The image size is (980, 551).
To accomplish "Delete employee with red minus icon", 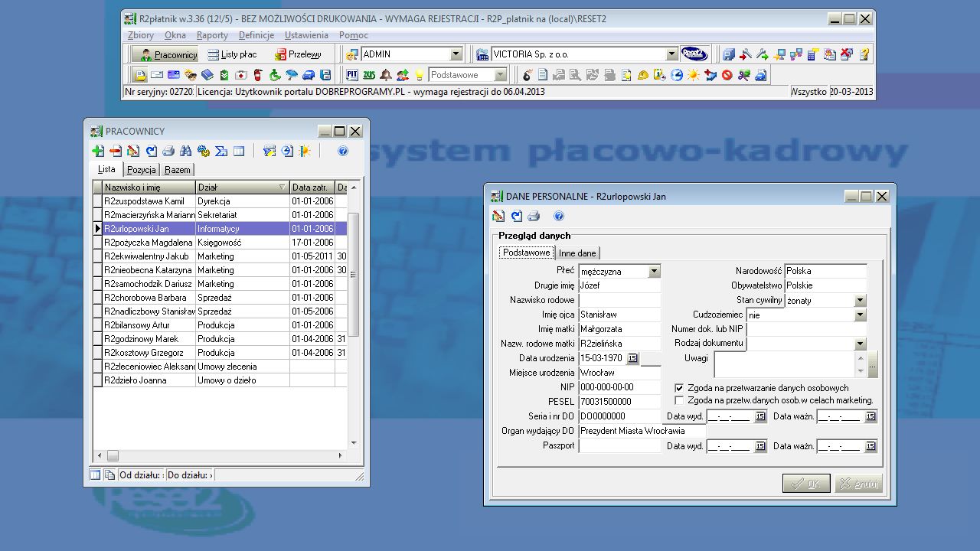I will pyautogui.click(x=116, y=151).
